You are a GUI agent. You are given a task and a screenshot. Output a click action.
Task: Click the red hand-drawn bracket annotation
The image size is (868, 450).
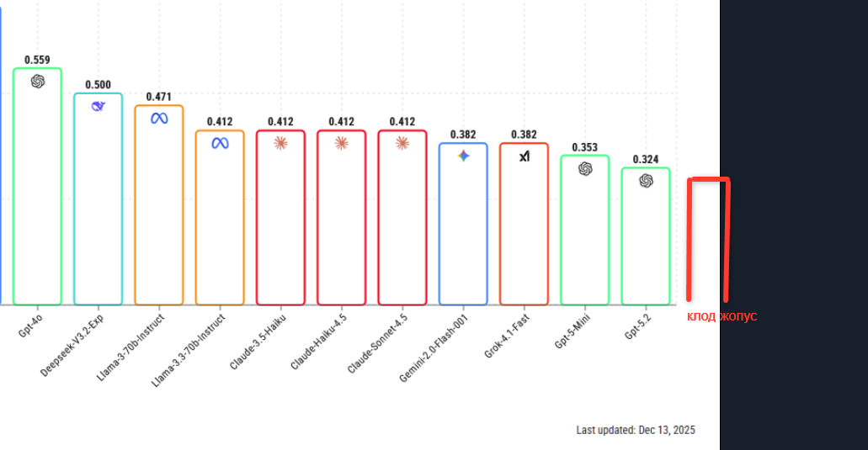(x=725, y=236)
